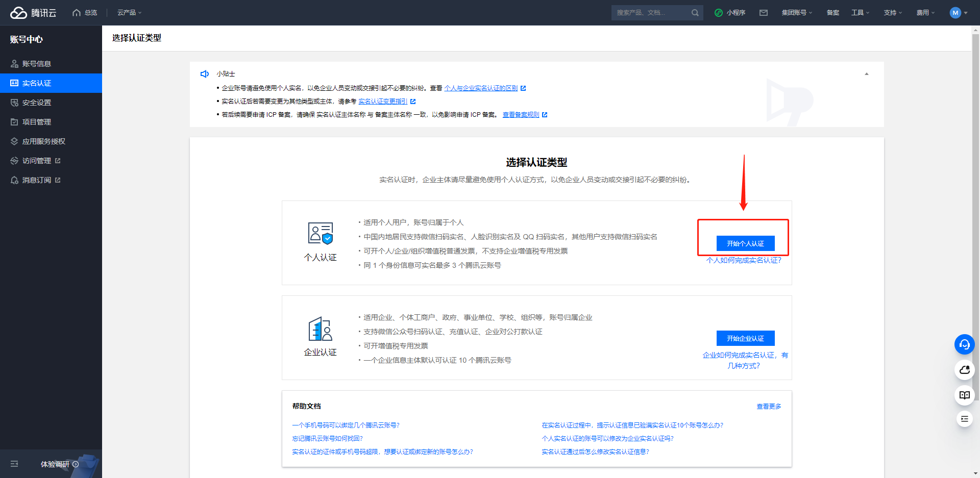
Task: Open the customer service headset button
Action: 964,344
